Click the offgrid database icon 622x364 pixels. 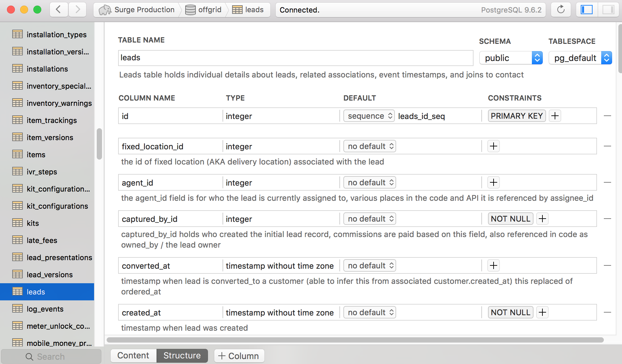click(x=190, y=10)
